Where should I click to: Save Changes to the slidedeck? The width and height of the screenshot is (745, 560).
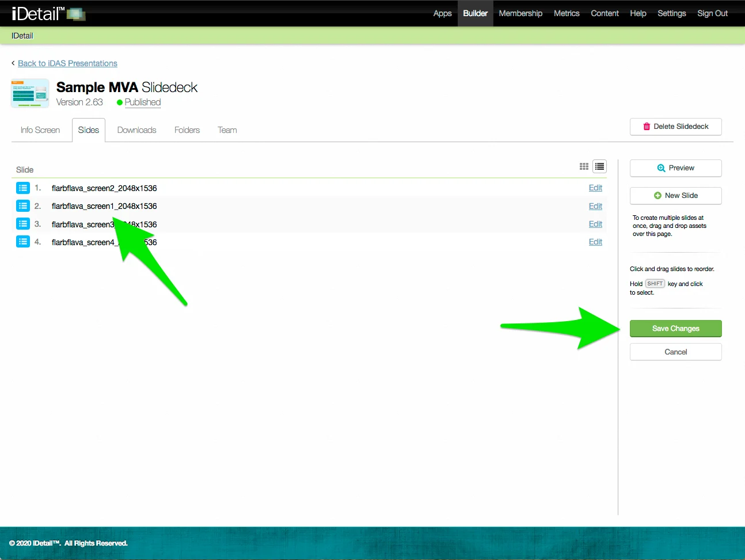click(x=676, y=329)
